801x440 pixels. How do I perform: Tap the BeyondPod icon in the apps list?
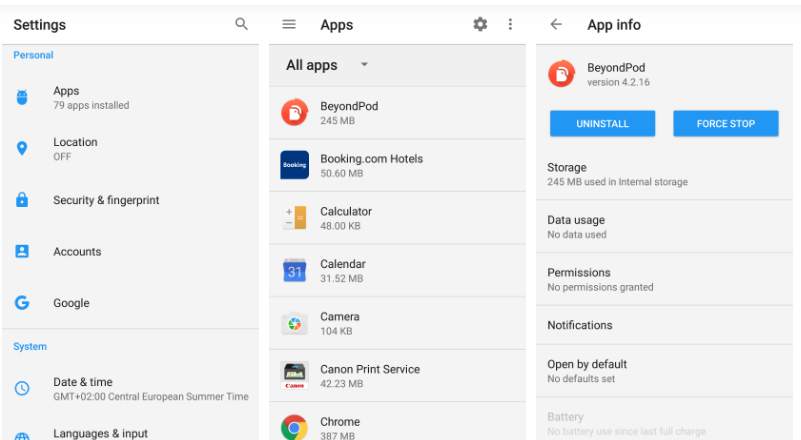(294, 113)
